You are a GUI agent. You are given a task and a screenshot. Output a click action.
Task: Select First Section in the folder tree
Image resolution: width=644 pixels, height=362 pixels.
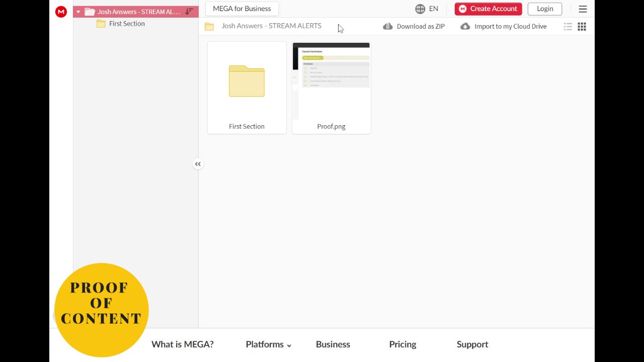[127, 24]
